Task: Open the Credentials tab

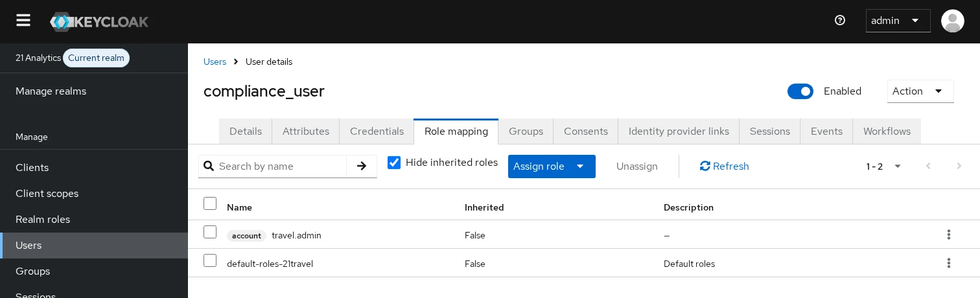Action: point(377,132)
